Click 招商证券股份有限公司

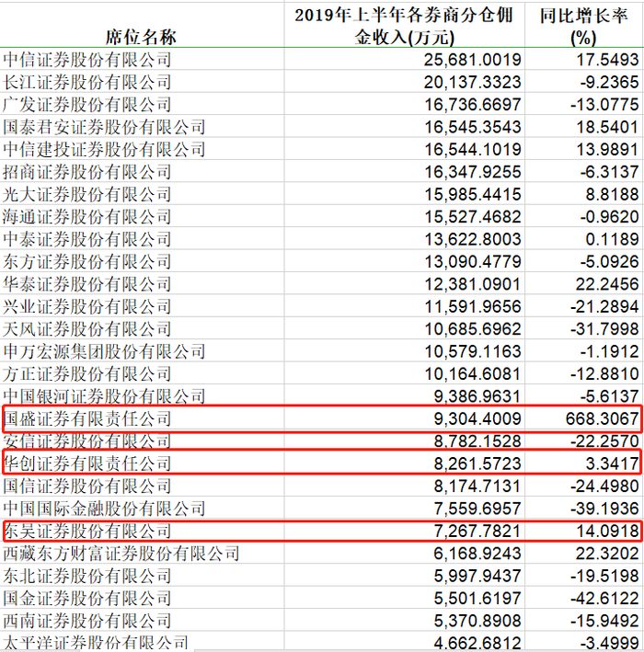click(87, 172)
